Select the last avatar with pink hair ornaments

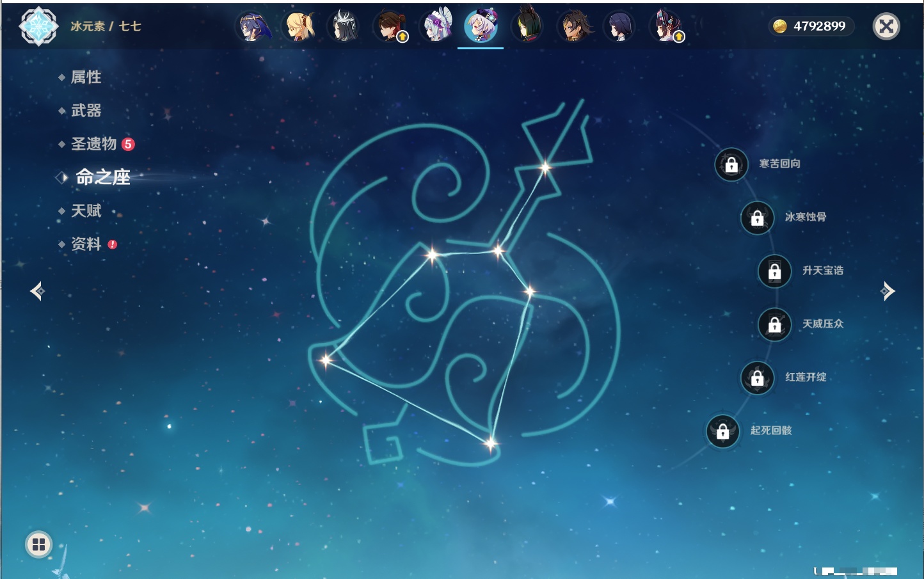tap(666, 27)
